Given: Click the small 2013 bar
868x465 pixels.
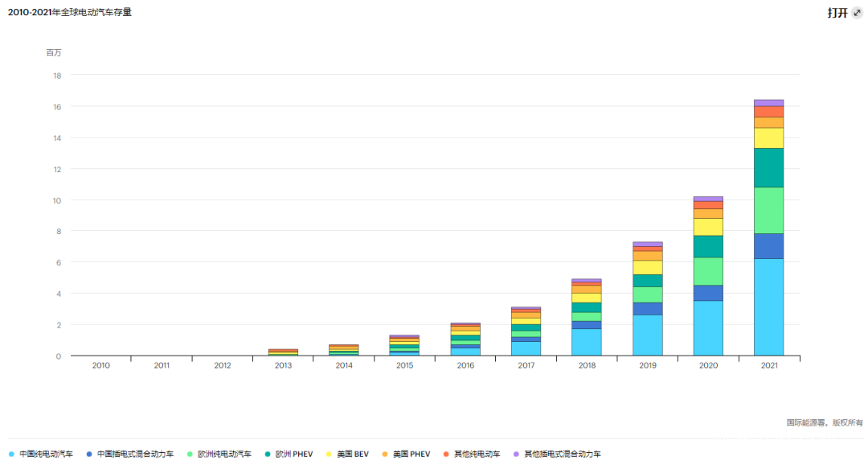Looking at the screenshot, I should pyautogui.click(x=283, y=352).
